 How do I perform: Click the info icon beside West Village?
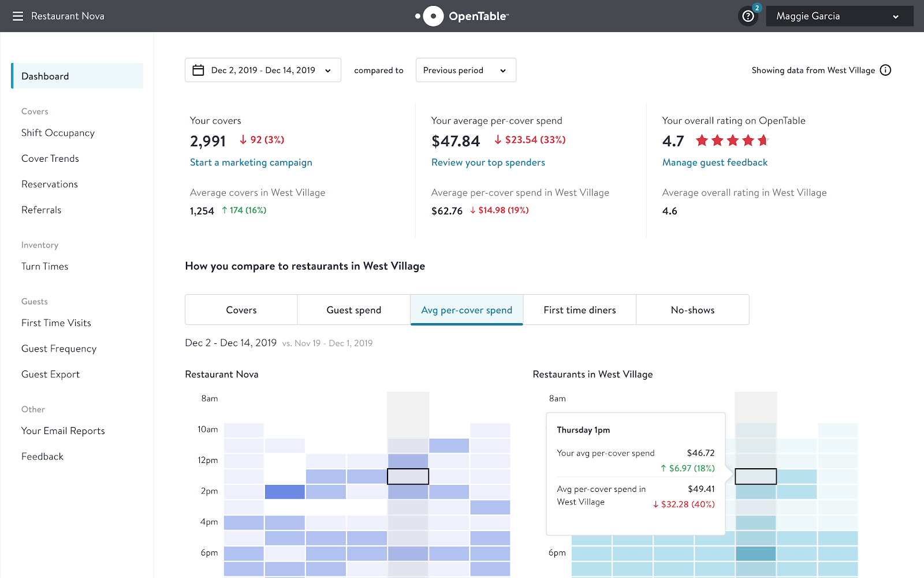coord(885,71)
